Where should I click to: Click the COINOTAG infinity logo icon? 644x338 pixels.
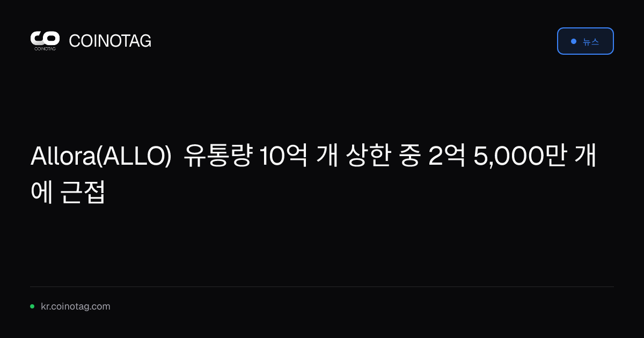point(45,38)
